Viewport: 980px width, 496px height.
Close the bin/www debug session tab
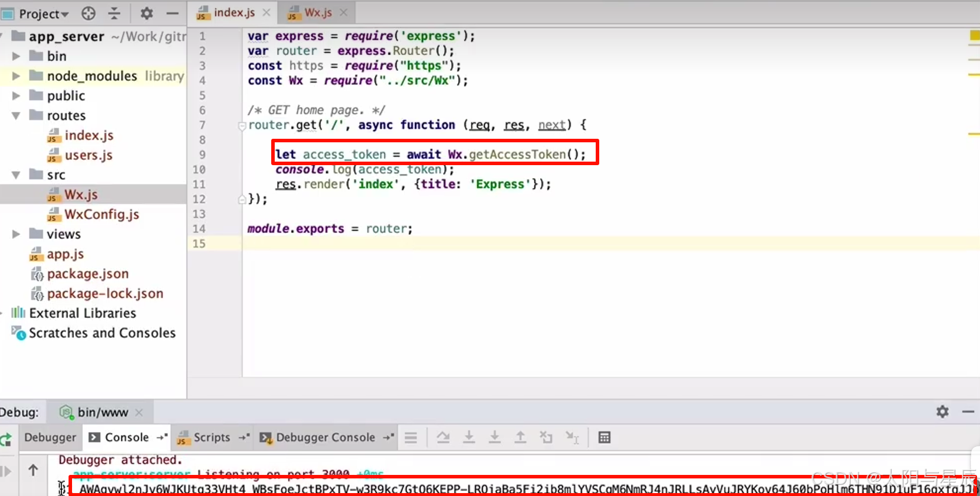pos(139,412)
